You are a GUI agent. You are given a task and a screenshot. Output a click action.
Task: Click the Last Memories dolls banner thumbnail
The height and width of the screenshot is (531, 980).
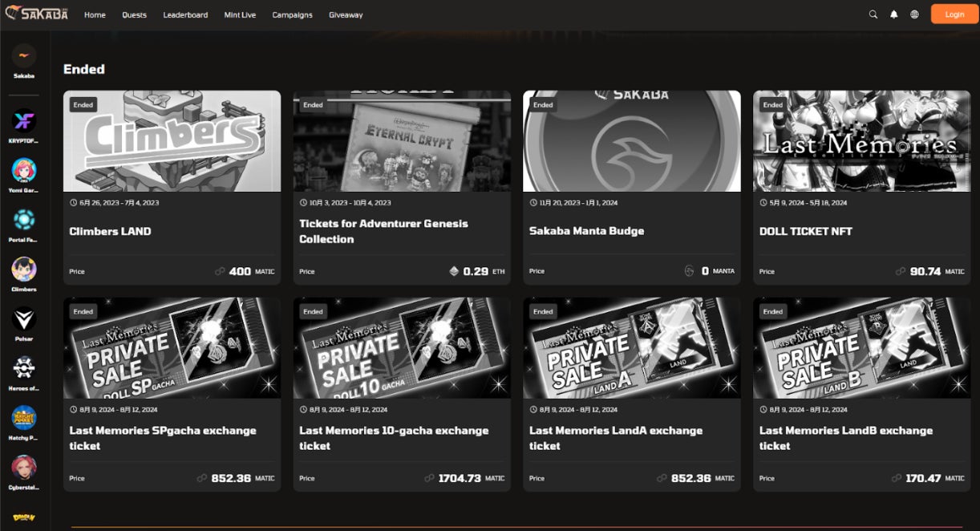coord(861,141)
